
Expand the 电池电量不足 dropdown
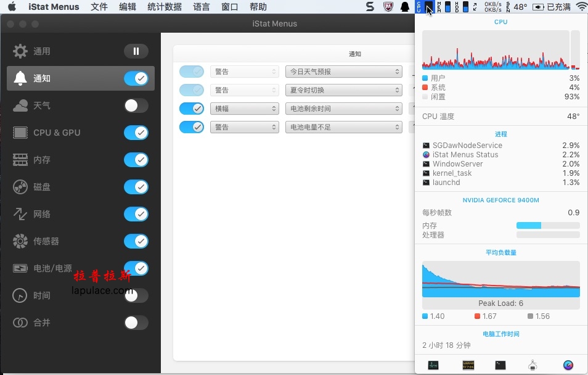[344, 127]
